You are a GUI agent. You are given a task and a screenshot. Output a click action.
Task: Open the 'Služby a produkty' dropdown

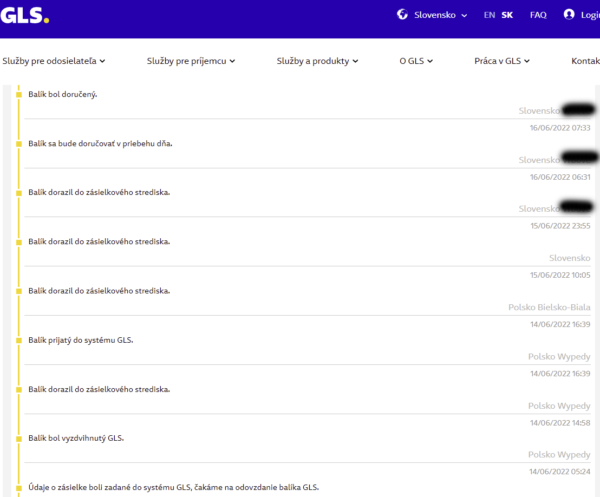click(x=317, y=61)
